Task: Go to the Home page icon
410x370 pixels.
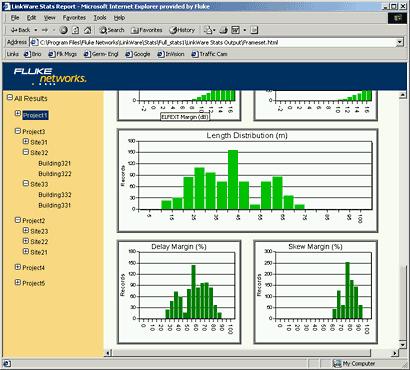Action: tap(87, 30)
